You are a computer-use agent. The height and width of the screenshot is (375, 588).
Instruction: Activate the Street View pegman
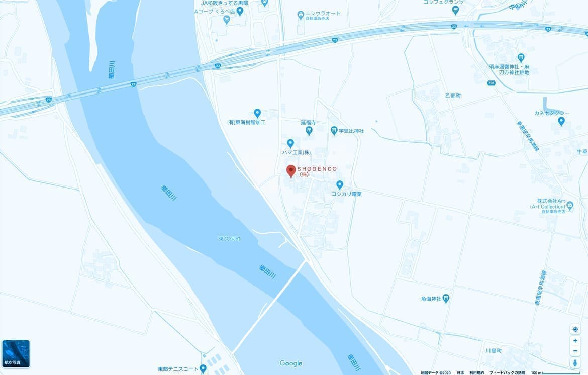[x=575, y=362]
